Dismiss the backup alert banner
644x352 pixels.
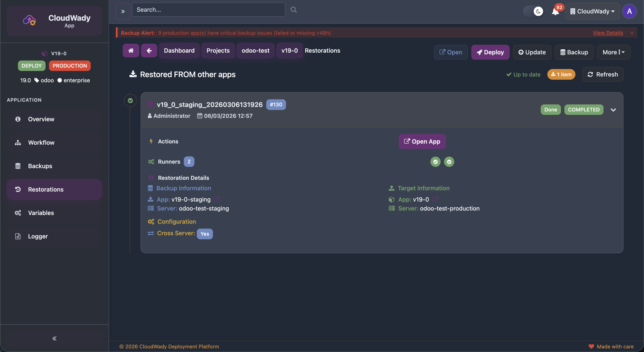coord(632,33)
